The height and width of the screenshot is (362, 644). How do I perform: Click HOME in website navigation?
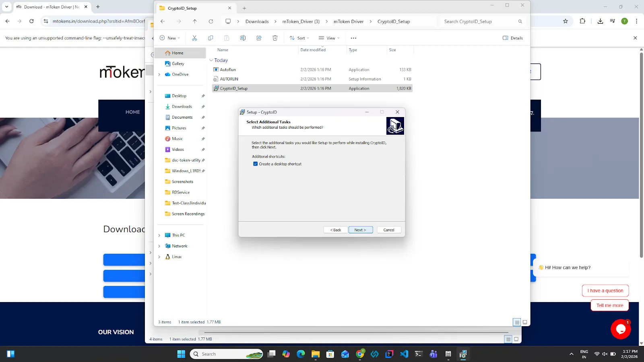[x=132, y=112]
